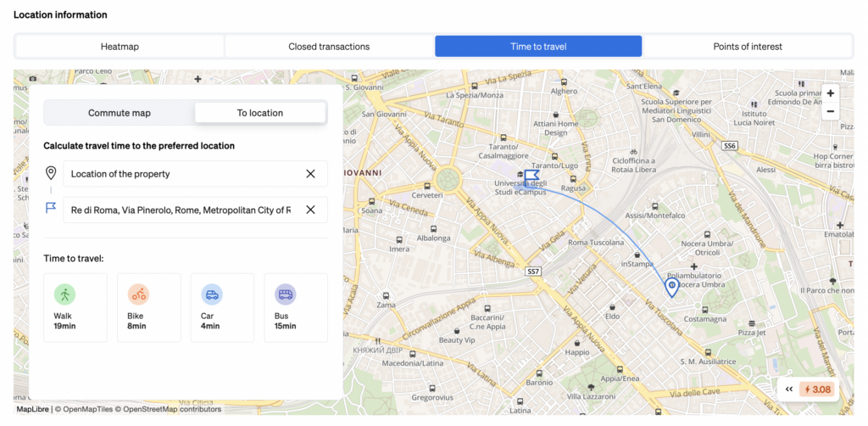Click the blue destination flag on map

[531, 177]
